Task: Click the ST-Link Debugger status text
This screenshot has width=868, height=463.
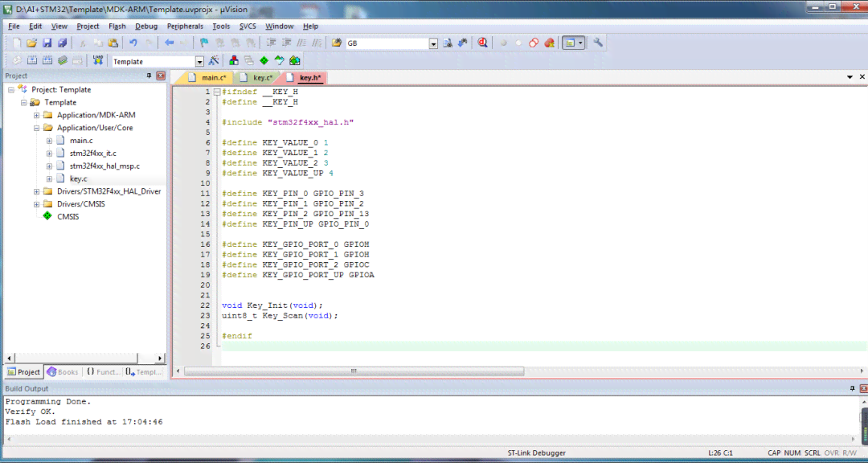Action: click(x=536, y=453)
